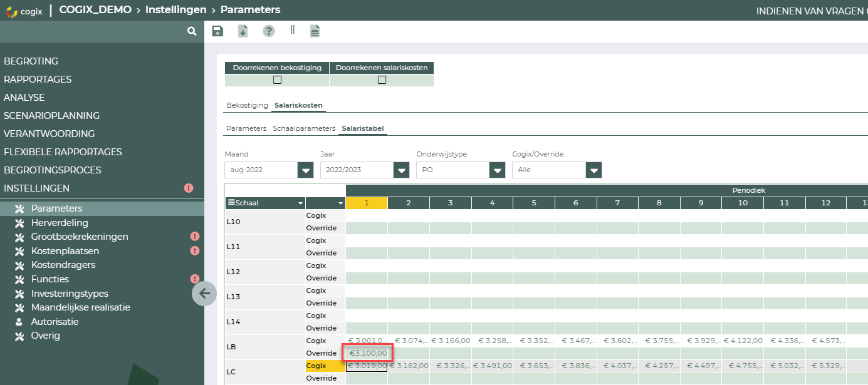
Task: Open the Maand dropdown showing aug-2022
Action: coord(306,170)
